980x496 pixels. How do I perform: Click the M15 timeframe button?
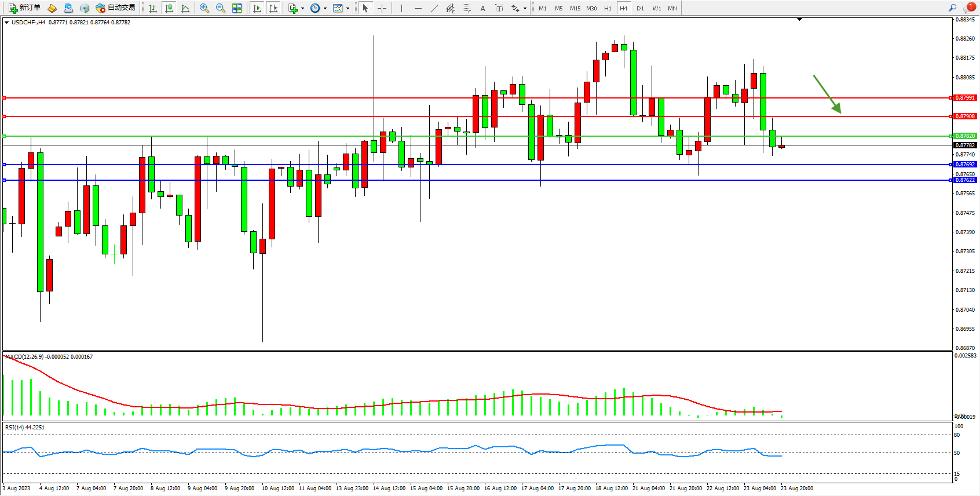(575, 8)
